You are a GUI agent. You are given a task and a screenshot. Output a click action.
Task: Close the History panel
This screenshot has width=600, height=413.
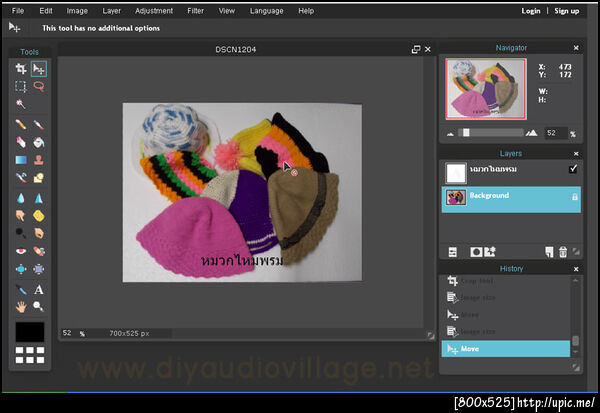(576, 269)
